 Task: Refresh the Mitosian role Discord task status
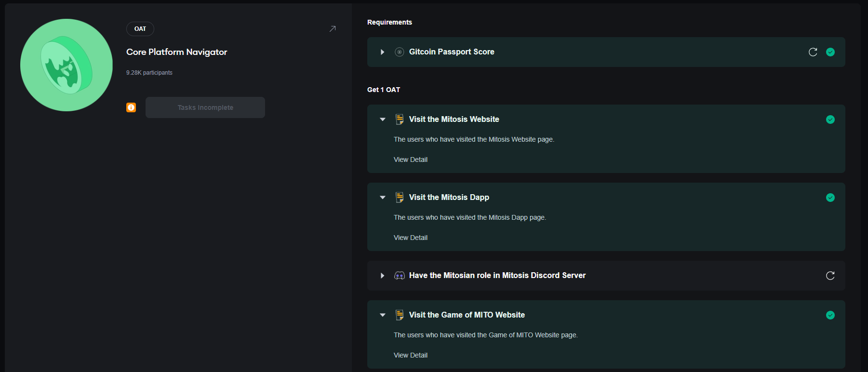[x=830, y=276]
